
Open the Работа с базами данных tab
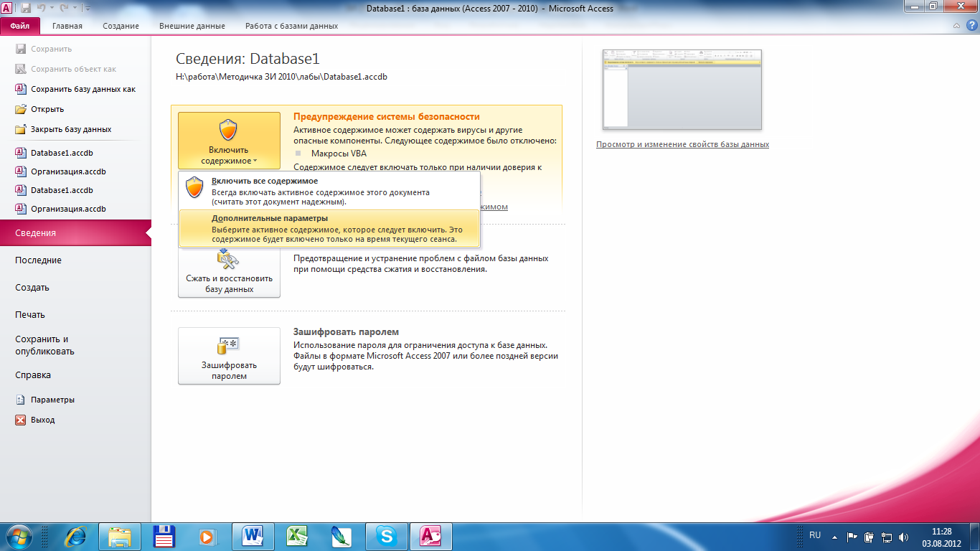[x=291, y=26]
